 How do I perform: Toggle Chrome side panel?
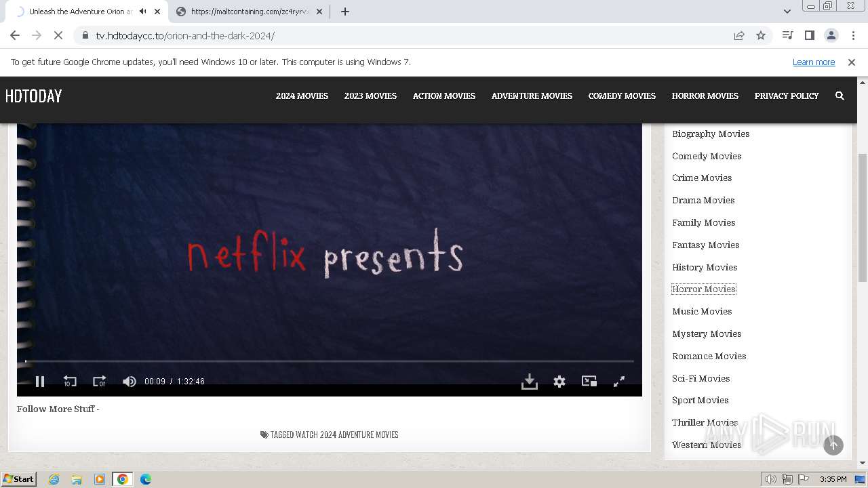click(x=809, y=36)
